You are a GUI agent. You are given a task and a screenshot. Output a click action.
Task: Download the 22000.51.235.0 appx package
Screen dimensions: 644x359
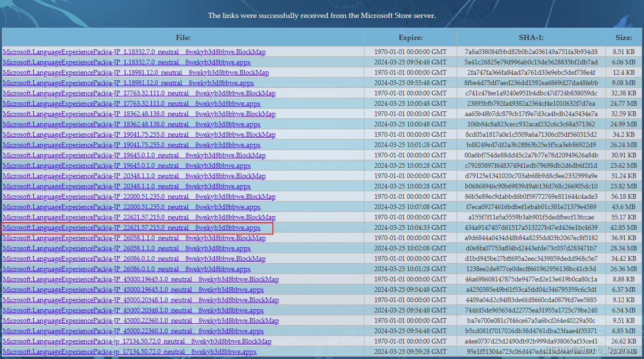click(132, 207)
